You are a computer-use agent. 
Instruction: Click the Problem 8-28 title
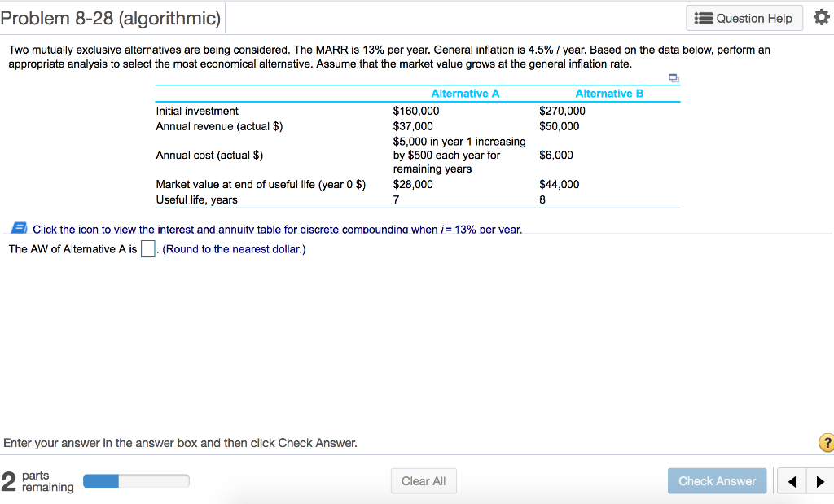pyautogui.click(x=110, y=16)
